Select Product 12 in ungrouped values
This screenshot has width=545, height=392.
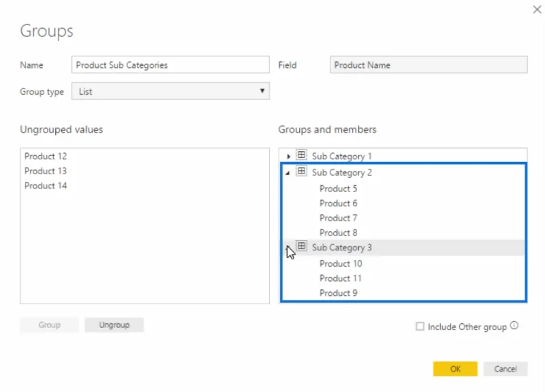click(46, 157)
